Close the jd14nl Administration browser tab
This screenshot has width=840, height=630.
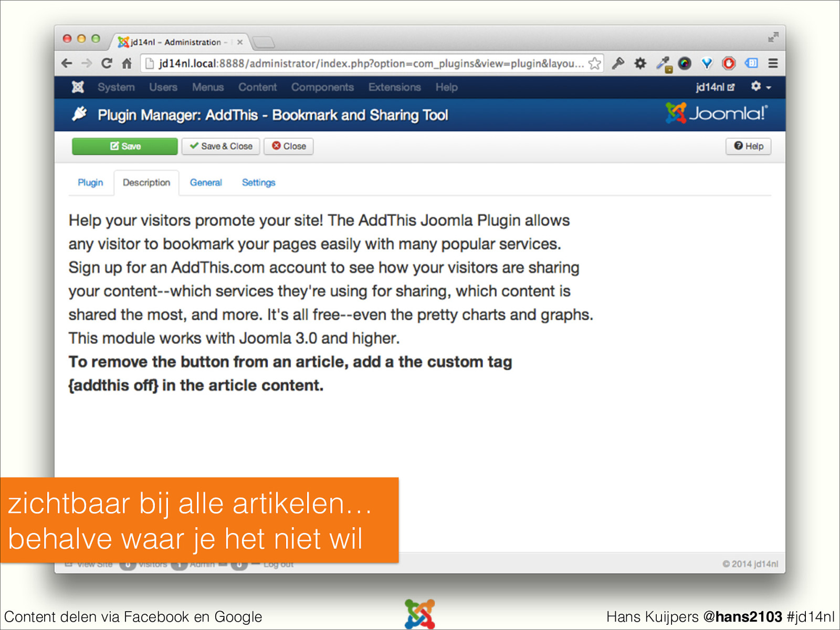240,42
